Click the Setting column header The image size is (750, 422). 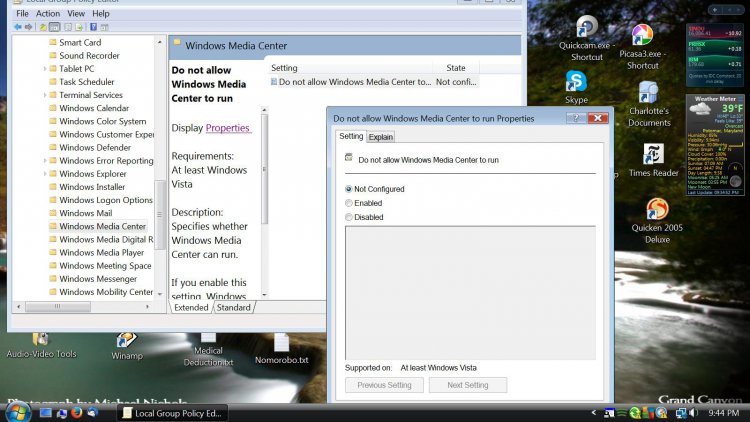(351, 68)
